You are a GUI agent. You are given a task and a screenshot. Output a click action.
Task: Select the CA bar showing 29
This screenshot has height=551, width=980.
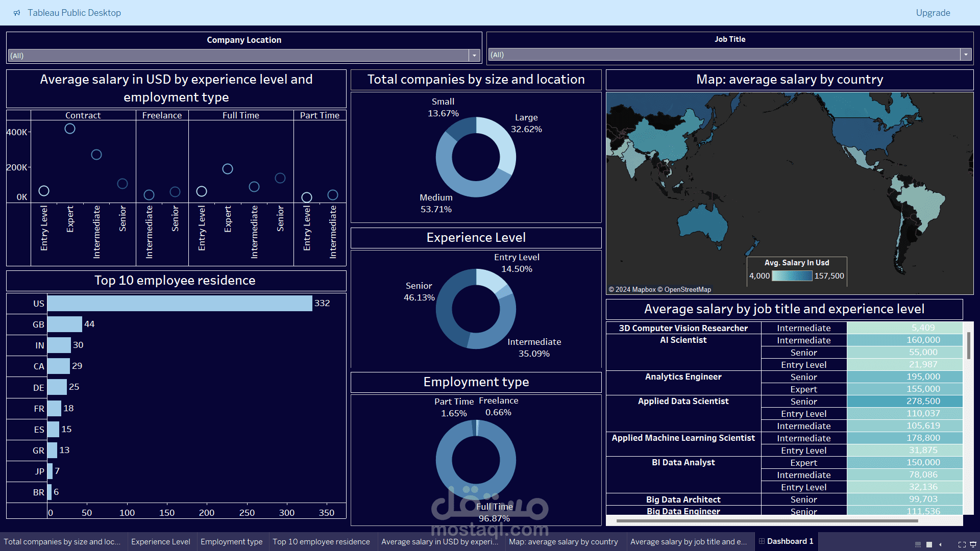pos(59,366)
